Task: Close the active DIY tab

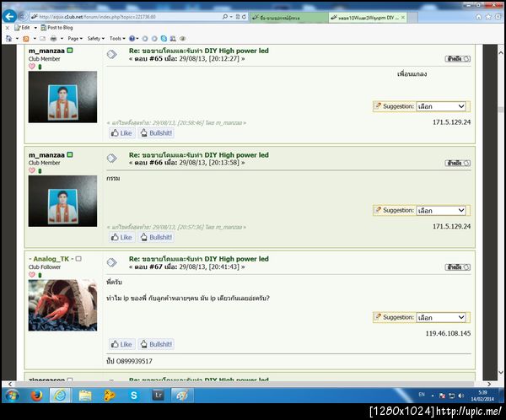Action: (403, 18)
